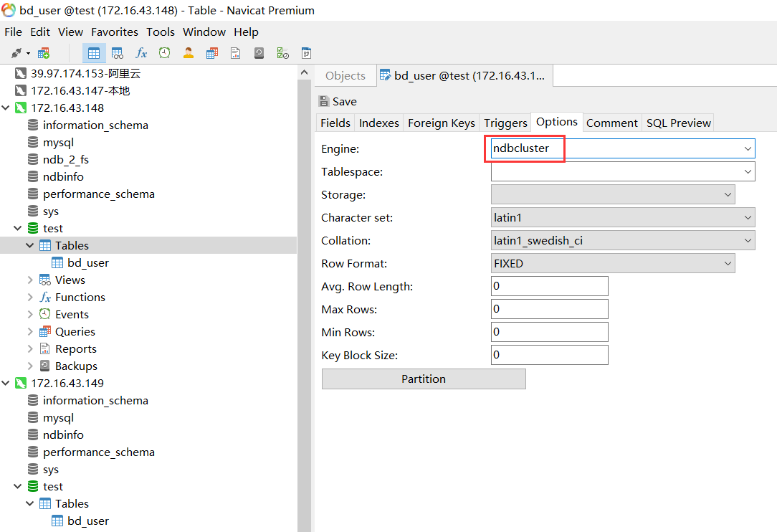Viewport: 777px width, 532px height.
Task: Open the Row Format dropdown
Action: 728,263
